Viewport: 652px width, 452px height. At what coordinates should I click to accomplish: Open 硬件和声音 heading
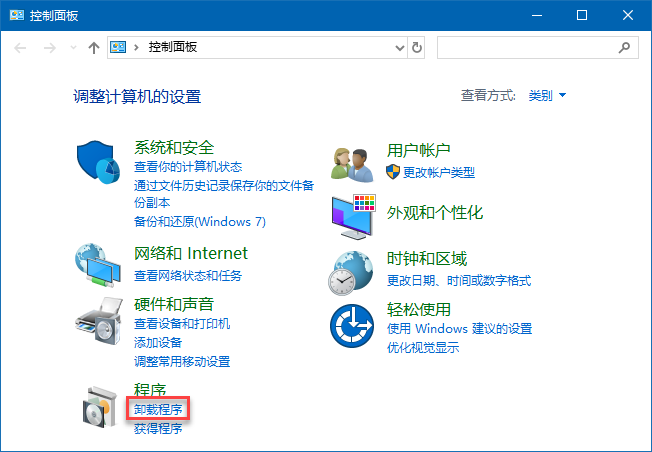coord(174,304)
